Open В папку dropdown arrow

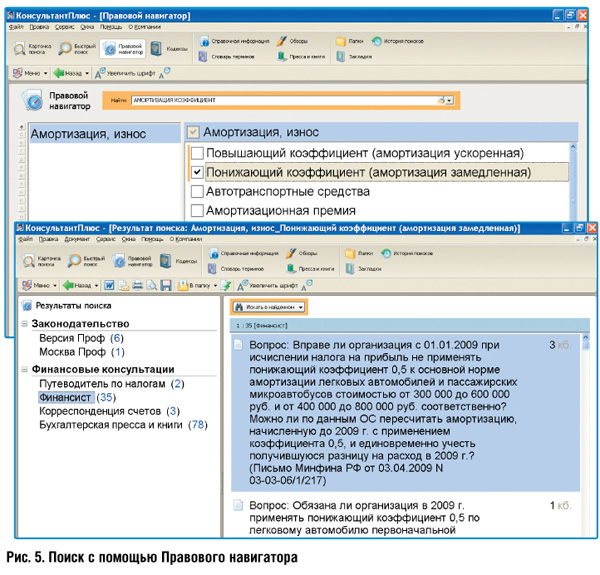point(215,285)
